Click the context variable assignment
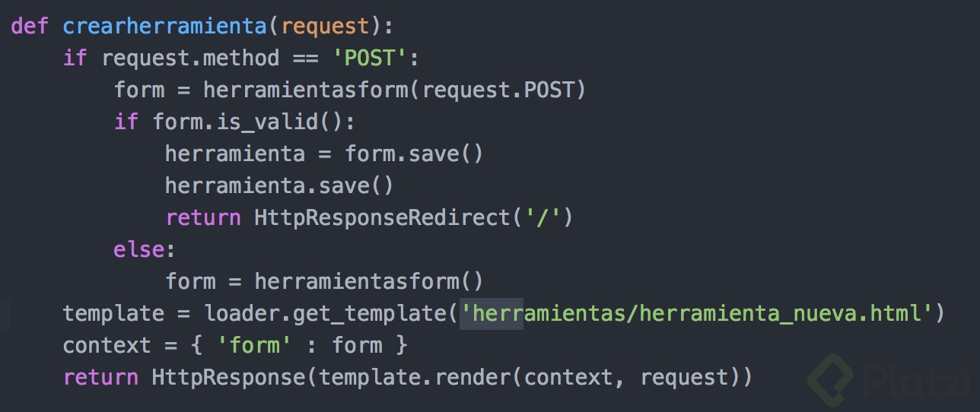 (x=107, y=345)
